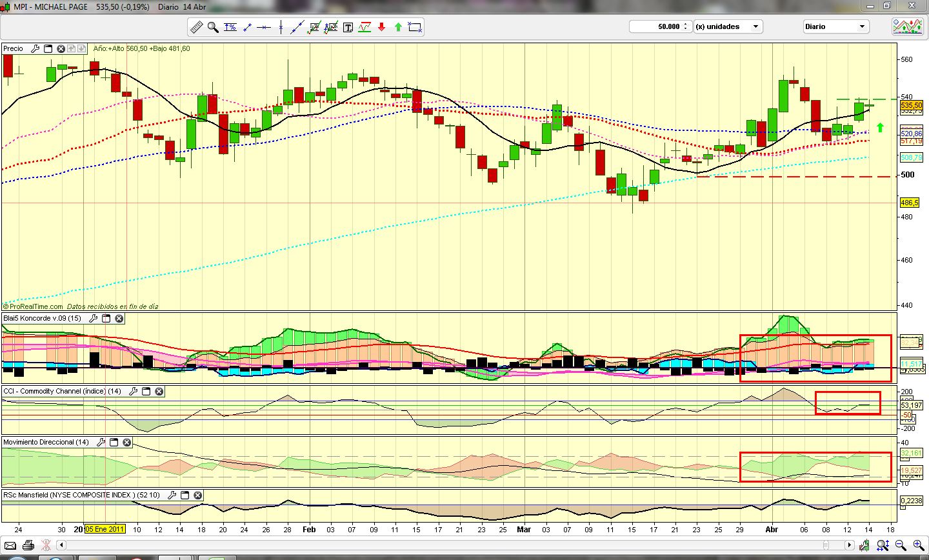929x560 pixels.
Task: Move Precio panel down arrow button
Action: (x=82, y=48)
